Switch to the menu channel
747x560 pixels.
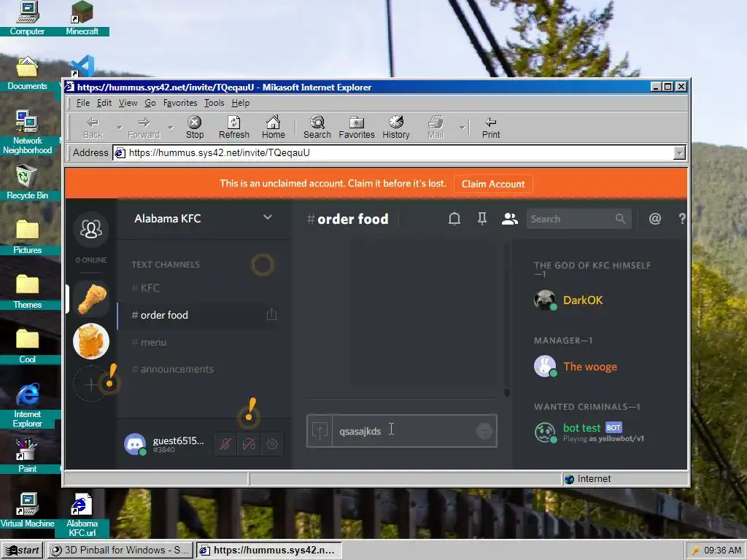(198, 342)
